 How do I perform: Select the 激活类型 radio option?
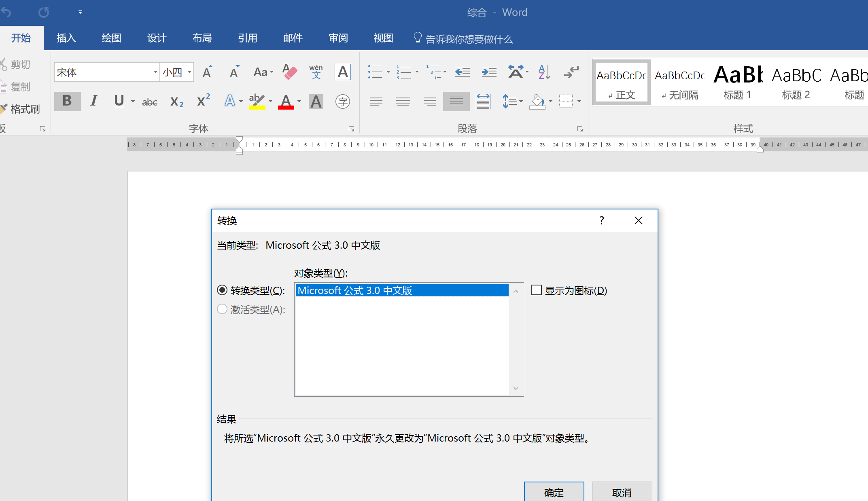[x=222, y=309]
